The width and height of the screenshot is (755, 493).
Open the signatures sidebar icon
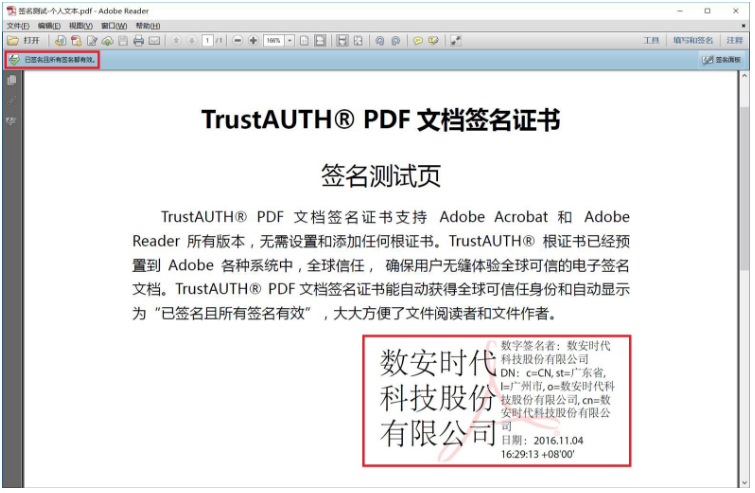tap(12, 121)
